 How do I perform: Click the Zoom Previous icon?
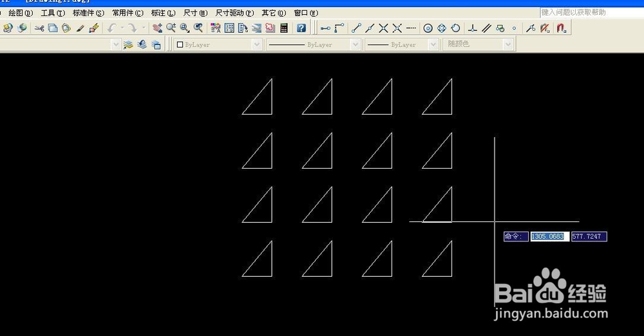[198, 28]
